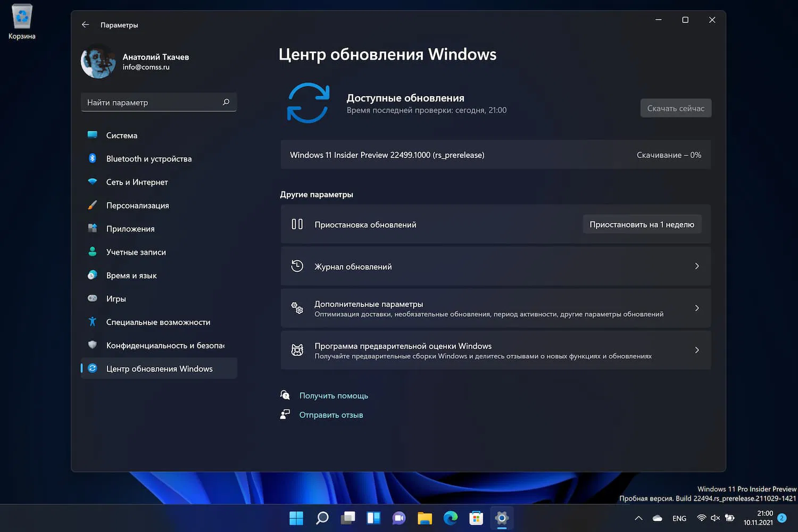Click the Windows 11 Insider Preview download progress row
Image resolution: width=798 pixels, height=532 pixels.
tap(495, 155)
